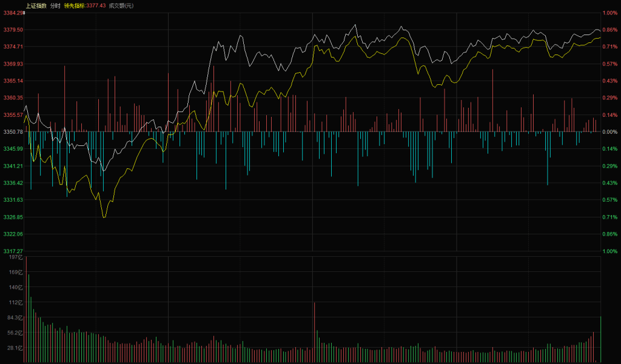Click the 3331.63 price axis label
Viewport: 621px width, 364px height.
(x=13, y=200)
